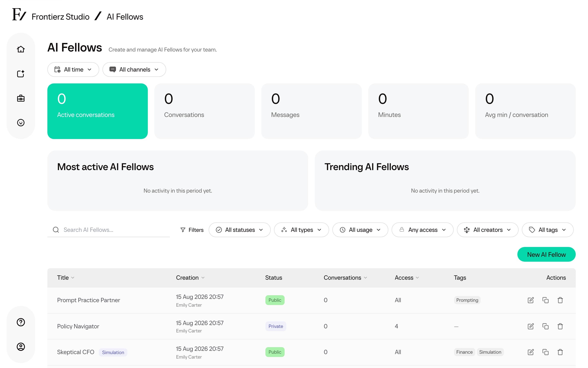Edit the Prompt Practice Partner fellow

pyautogui.click(x=531, y=300)
